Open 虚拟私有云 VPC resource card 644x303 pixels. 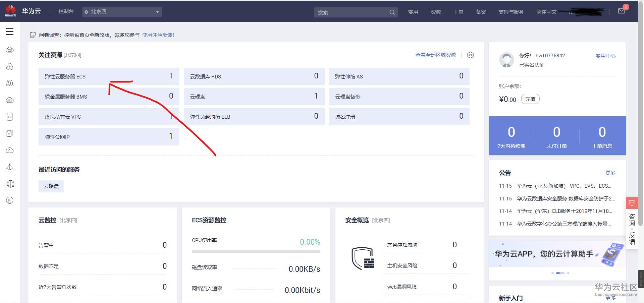point(109,117)
